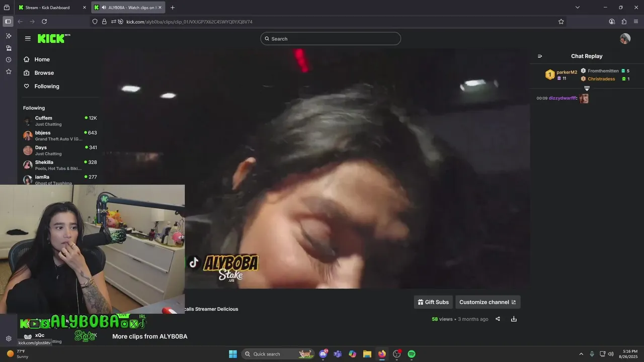Open Cuffem followed channel
The image size is (644, 362).
click(60, 121)
